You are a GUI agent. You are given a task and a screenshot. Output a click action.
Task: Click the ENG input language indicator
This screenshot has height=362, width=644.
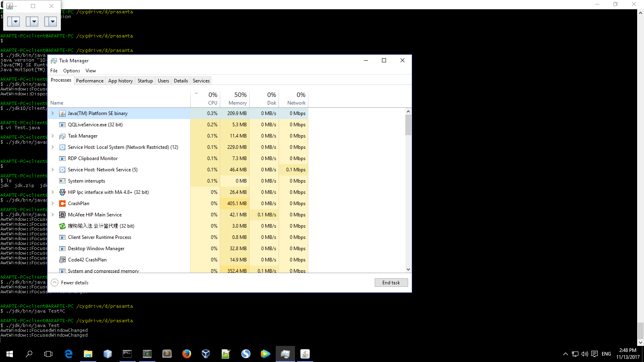[606, 354]
